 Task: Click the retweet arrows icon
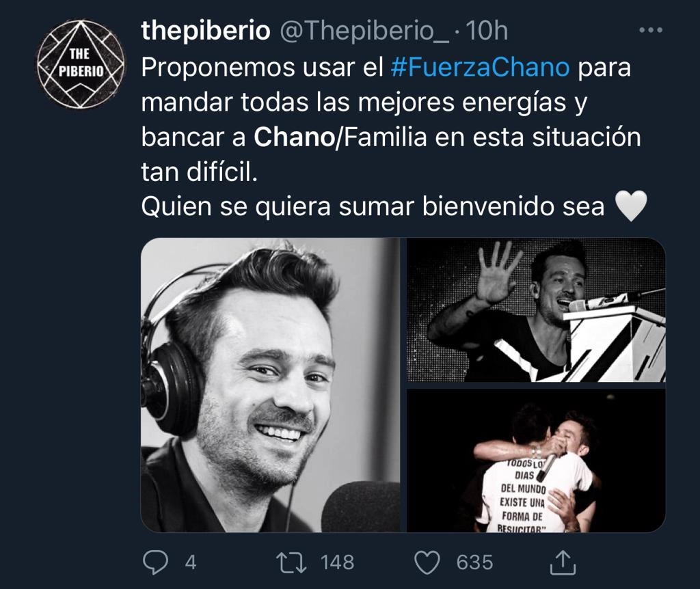click(x=291, y=562)
